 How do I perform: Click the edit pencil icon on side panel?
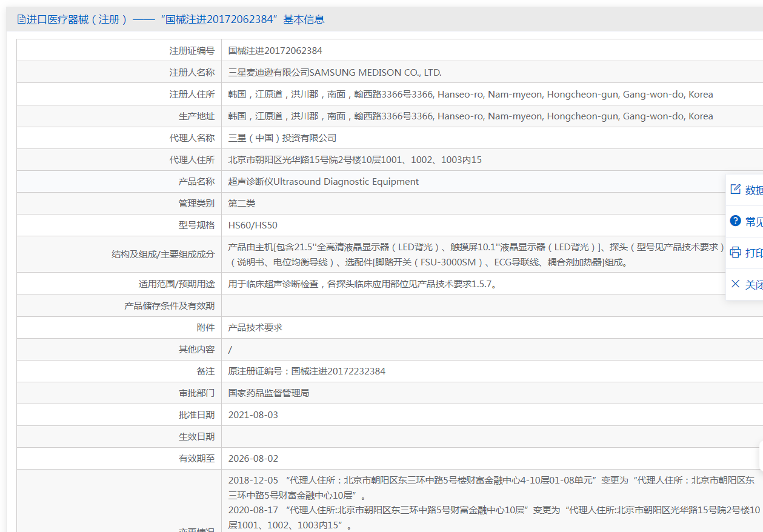click(736, 190)
